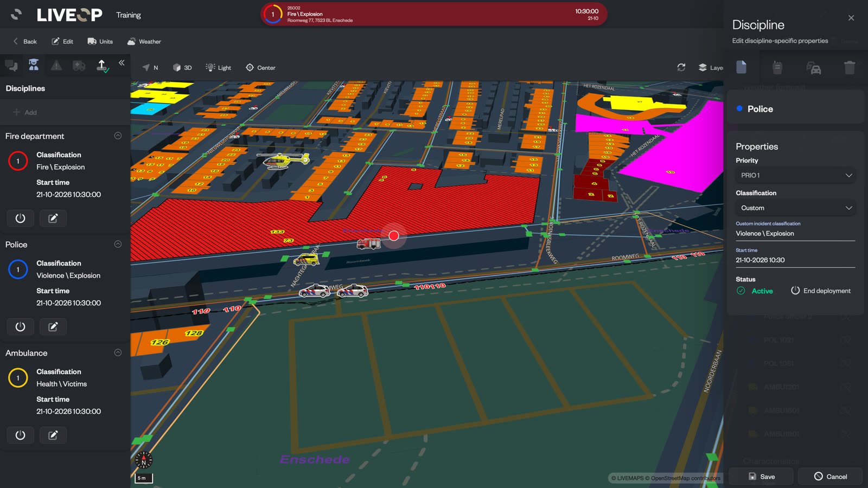Refresh the map view

[x=681, y=67]
